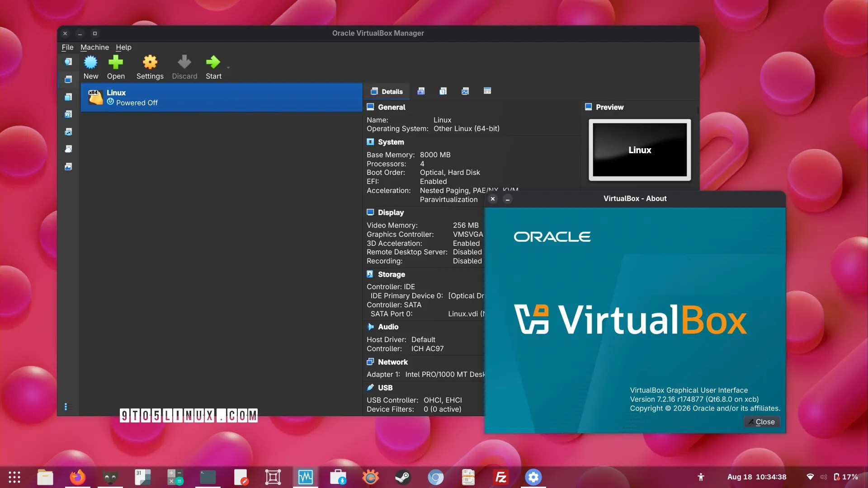The image size is (868, 488).
Task: Open the Extensions tool in left sidebar
Action: [x=68, y=97]
